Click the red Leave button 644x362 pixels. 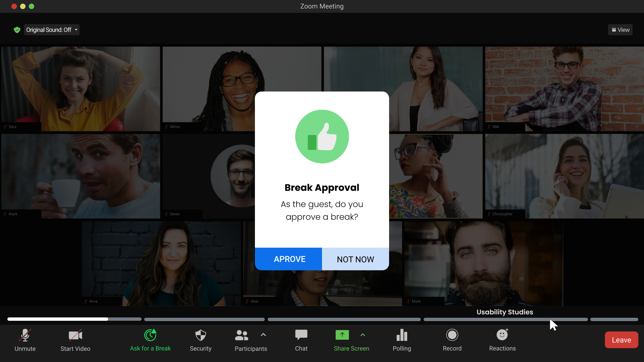click(x=621, y=340)
